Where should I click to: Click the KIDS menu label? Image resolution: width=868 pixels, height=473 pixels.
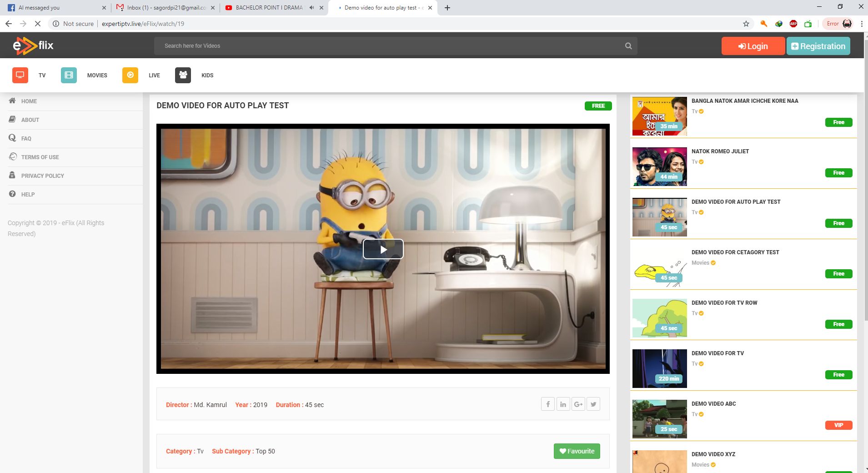(207, 75)
